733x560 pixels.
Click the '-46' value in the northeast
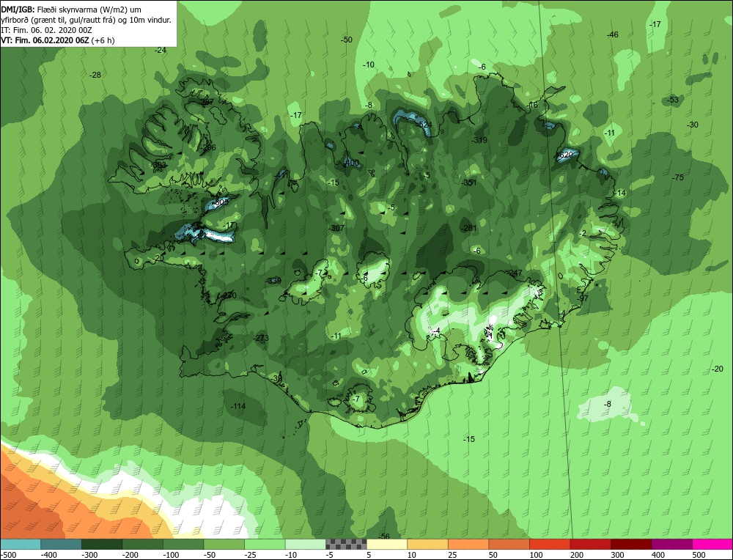pos(612,34)
